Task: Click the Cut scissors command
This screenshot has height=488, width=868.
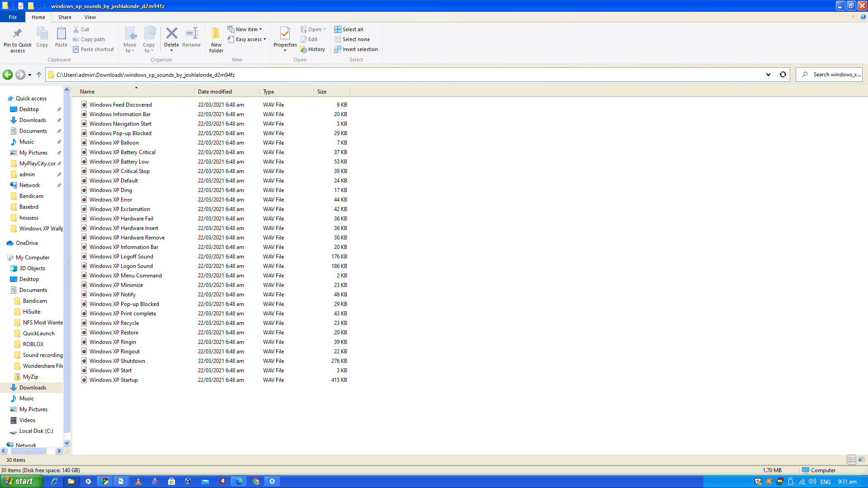Action: [81, 29]
